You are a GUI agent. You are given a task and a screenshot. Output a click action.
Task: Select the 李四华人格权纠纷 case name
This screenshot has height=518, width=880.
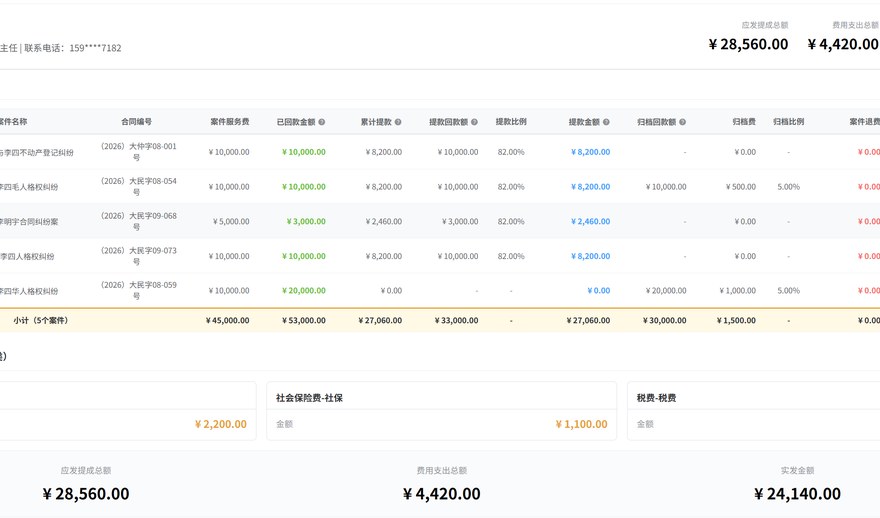coord(29,291)
